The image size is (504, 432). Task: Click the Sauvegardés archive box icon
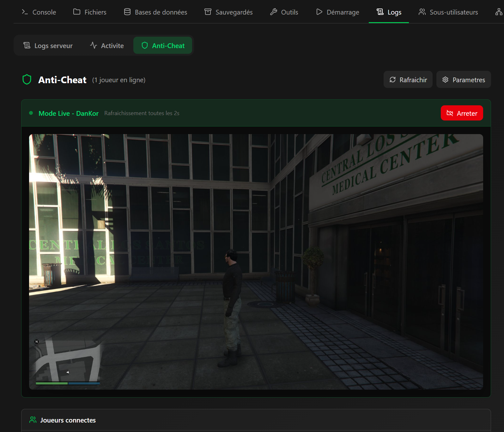click(208, 12)
